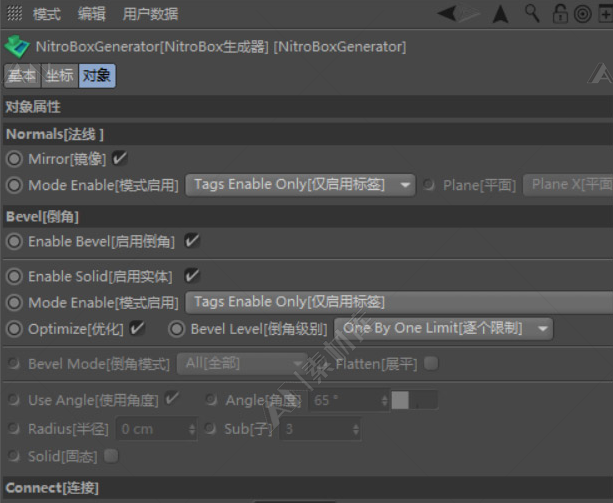Click the magnifier search icon
The height and width of the screenshot is (503, 613).
[532, 13]
